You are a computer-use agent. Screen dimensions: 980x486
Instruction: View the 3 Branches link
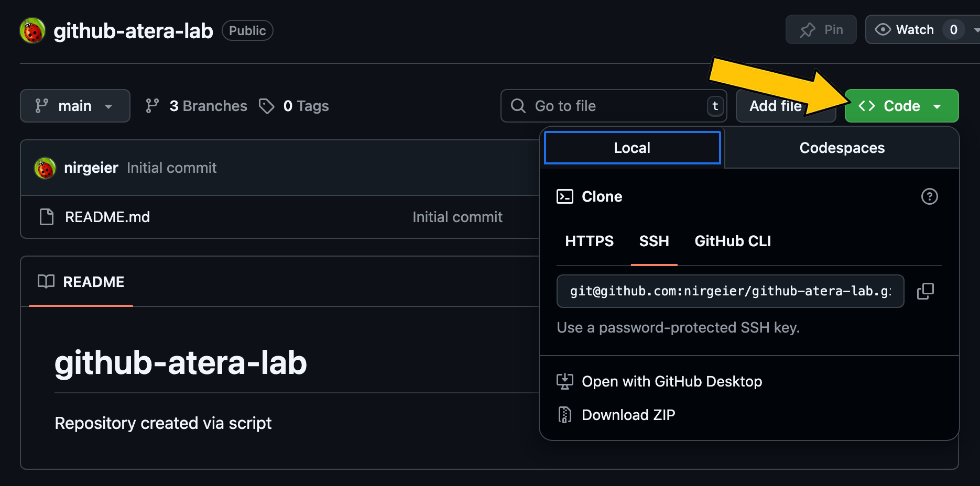tap(197, 106)
